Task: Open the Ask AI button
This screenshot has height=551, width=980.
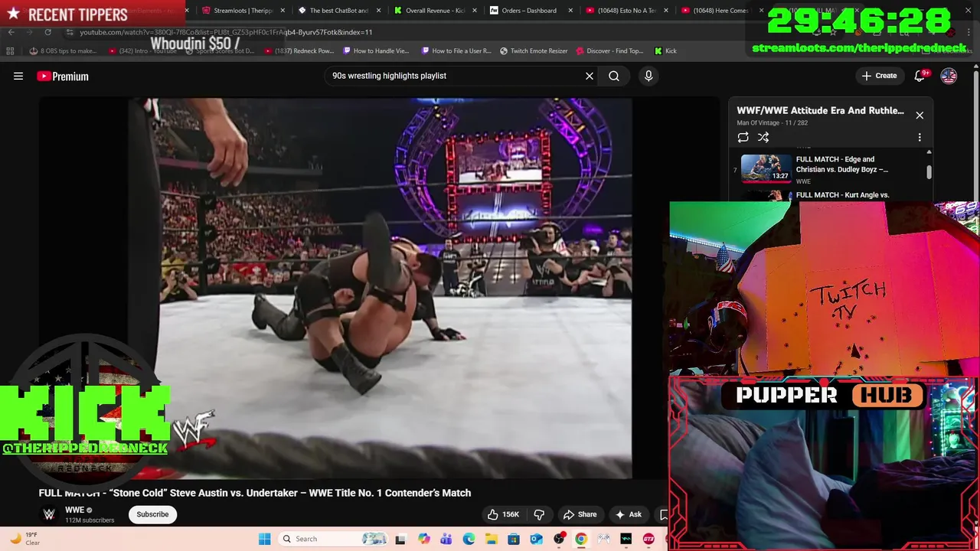Action: click(629, 514)
